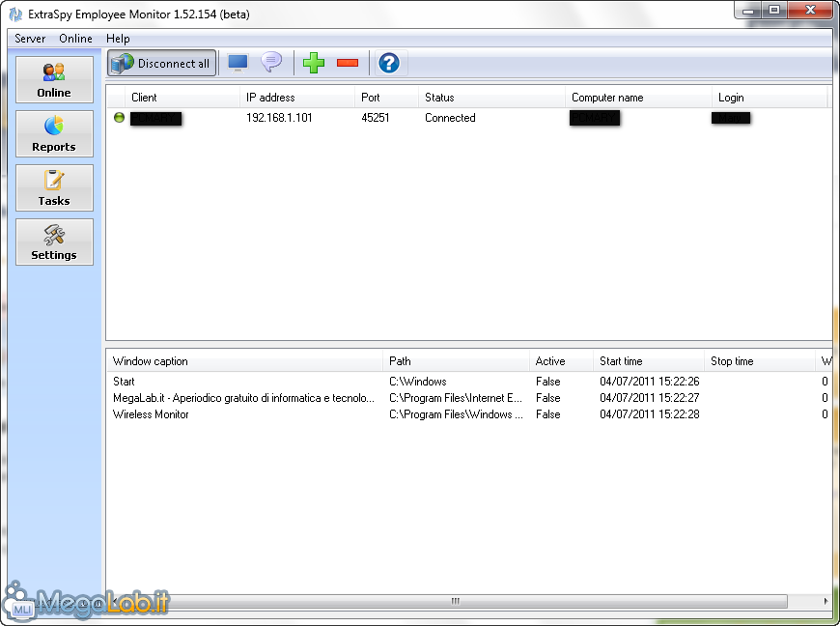Screen dimensions: 840x626
Task: Sort by Status column header
Action: [491, 98]
